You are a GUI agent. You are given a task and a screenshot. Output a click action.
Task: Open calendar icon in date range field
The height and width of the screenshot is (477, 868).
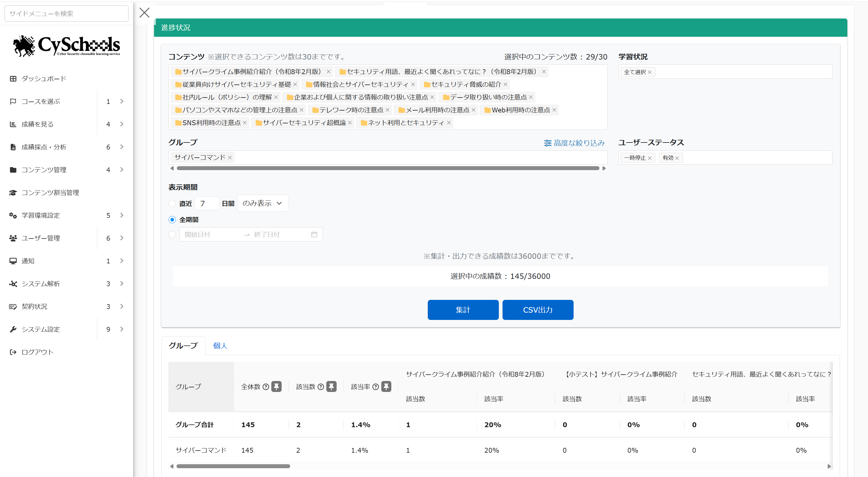tap(314, 235)
